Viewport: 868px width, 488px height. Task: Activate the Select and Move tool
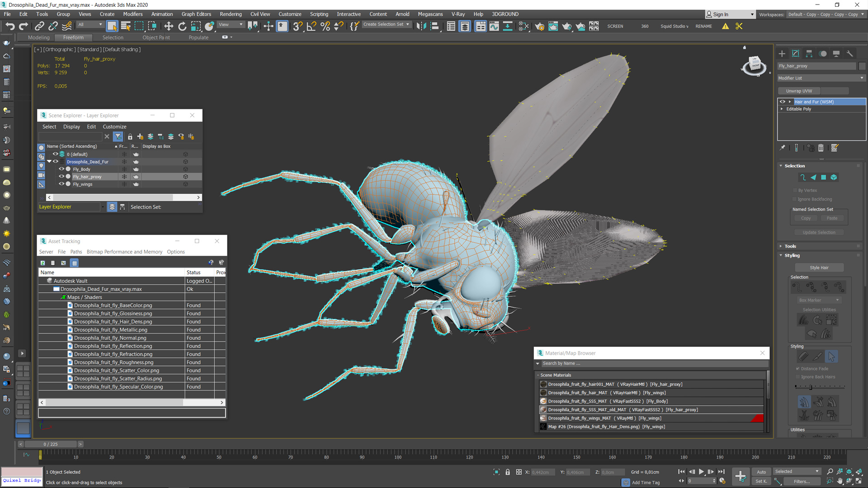tap(169, 26)
